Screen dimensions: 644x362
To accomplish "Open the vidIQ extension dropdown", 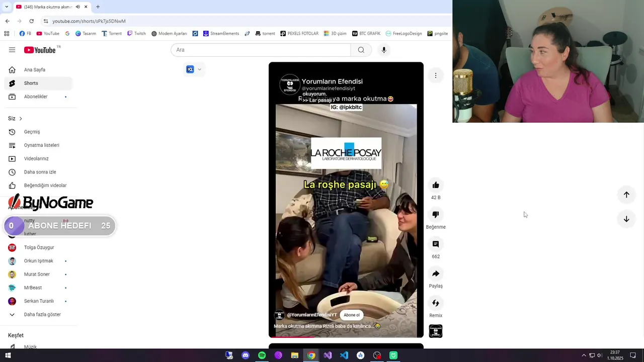I will point(199,69).
